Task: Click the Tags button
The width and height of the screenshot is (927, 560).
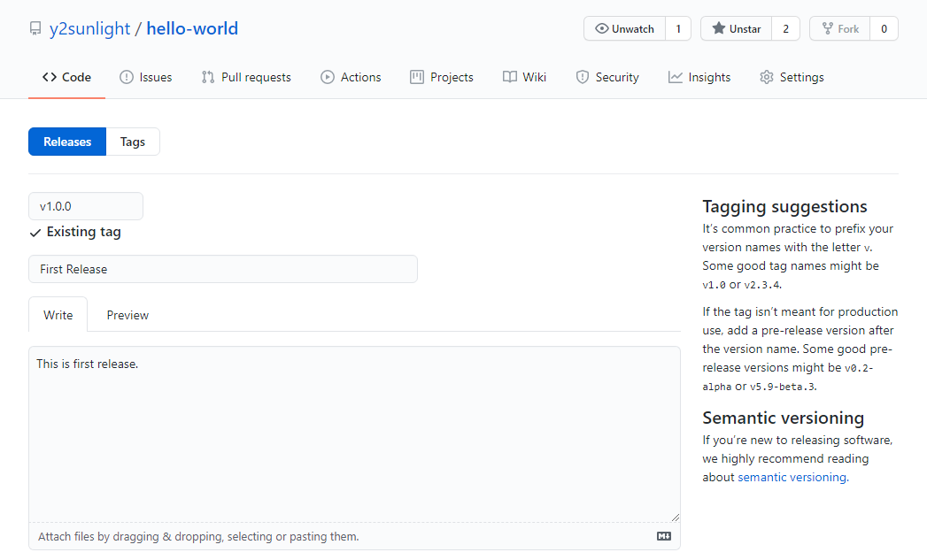Action: click(133, 142)
